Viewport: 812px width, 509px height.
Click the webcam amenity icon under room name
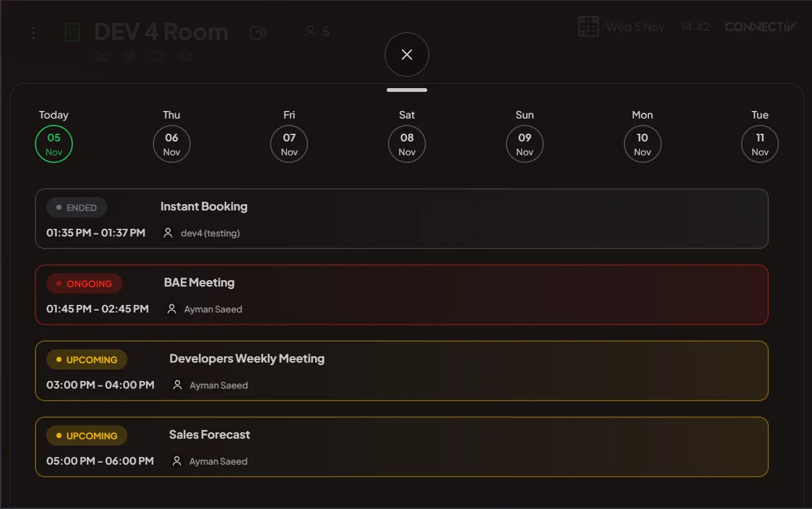pos(129,56)
